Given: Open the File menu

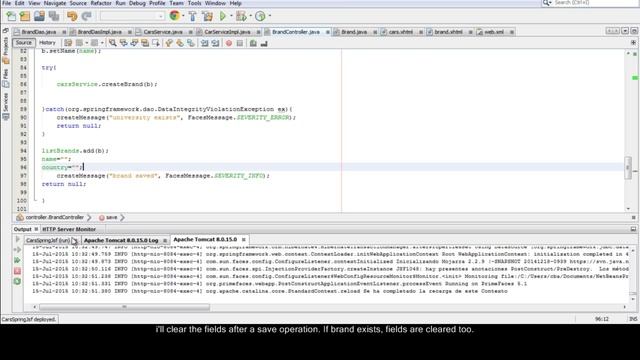Looking at the screenshot, I should (6, 3).
